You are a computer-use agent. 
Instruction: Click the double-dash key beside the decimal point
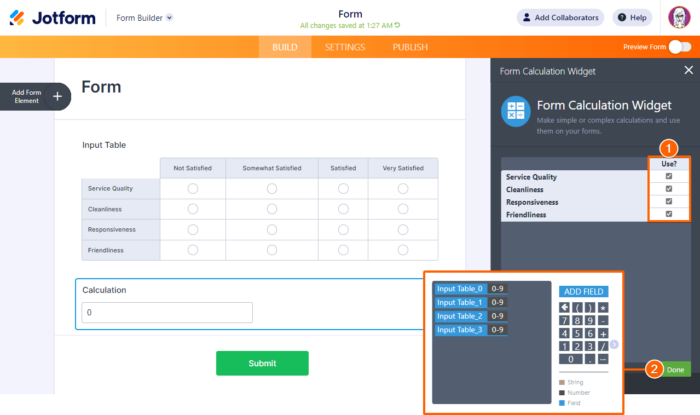pyautogui.click(x=603, y=359)
